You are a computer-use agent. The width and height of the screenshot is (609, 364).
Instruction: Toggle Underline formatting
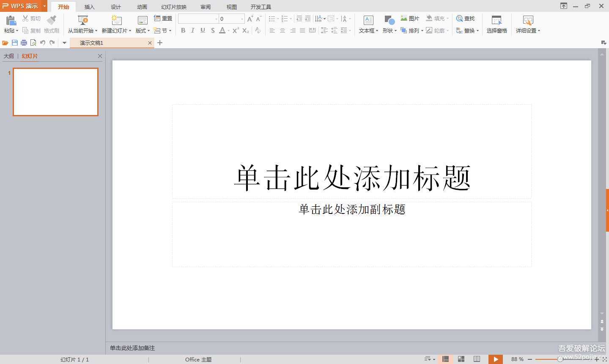pyautogui.click(x=203, y=30)
